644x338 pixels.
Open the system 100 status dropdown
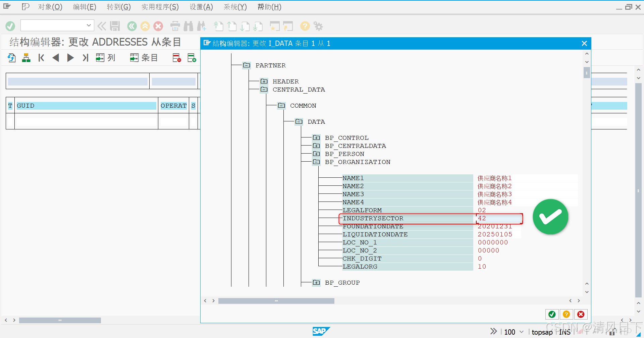tap(521, 332)
